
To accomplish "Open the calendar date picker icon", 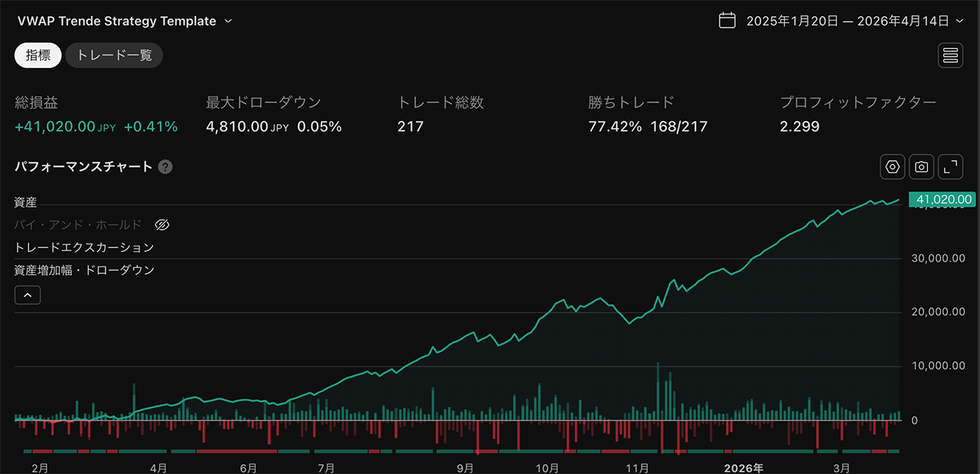I will [x=727, y=21].
